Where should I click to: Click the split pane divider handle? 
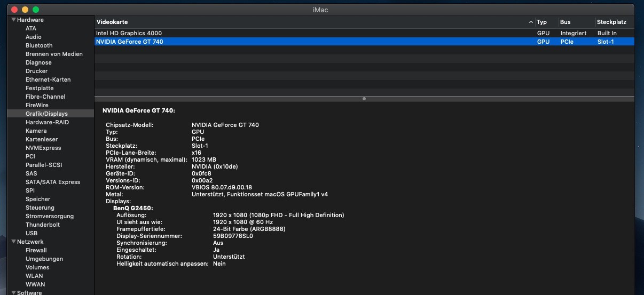(x=364, y=99)
